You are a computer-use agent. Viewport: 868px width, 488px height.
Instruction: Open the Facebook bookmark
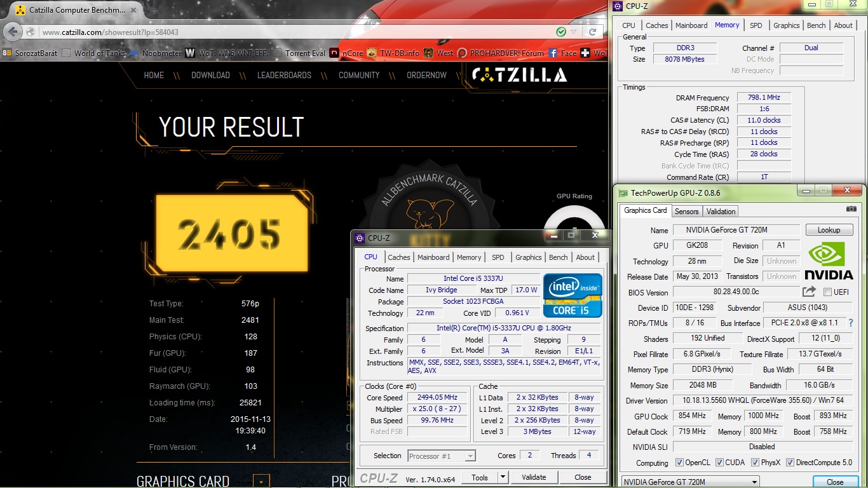(x=562, y=53)
